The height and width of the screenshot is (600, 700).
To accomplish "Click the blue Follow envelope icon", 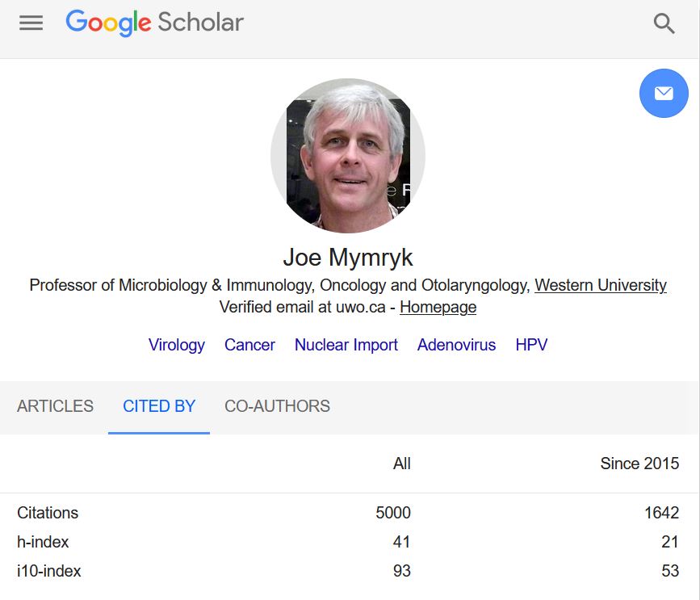I will [x=664, y=93].
